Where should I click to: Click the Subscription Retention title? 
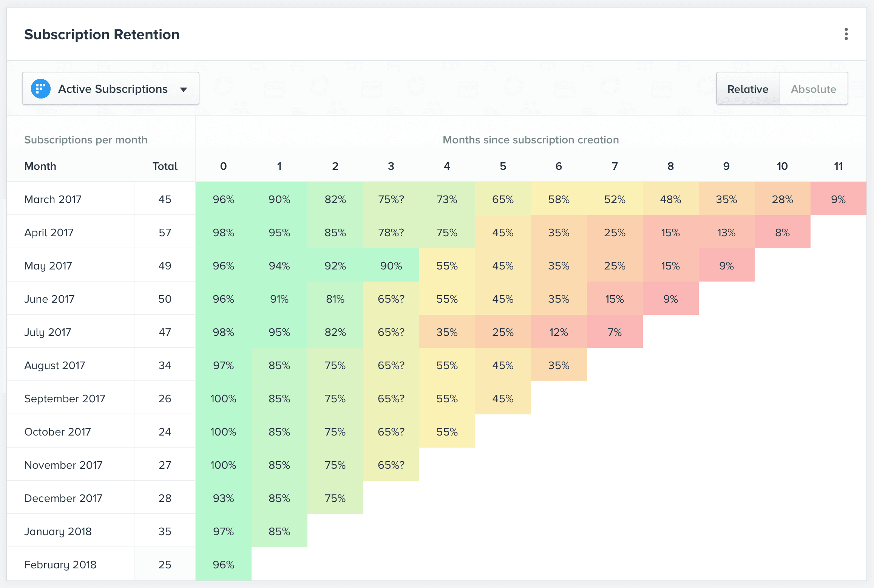[102, 34]
